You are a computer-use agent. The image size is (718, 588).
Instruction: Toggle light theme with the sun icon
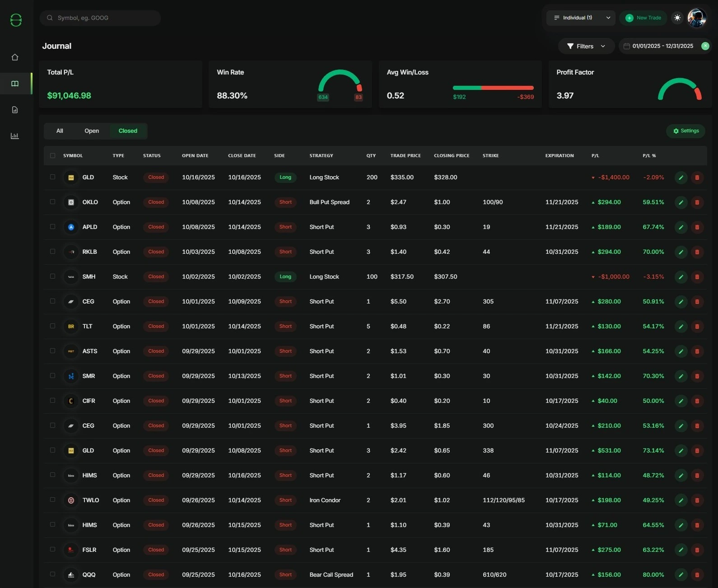tap(677, 18)
